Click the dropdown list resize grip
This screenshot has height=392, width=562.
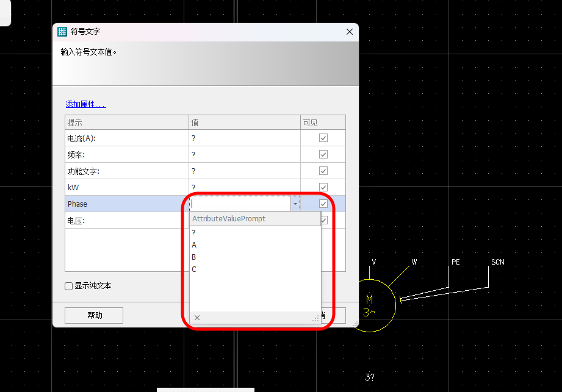coord(316,318)
